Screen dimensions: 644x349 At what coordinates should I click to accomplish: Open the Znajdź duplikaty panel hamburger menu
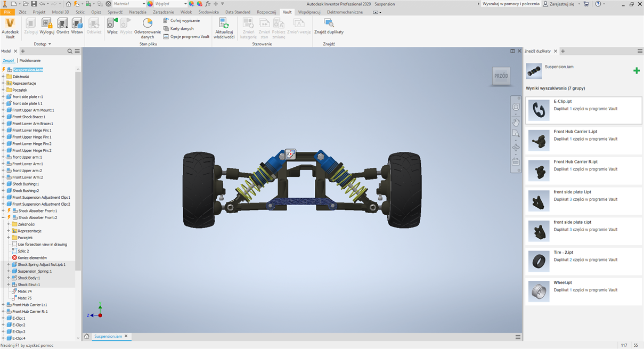pos(640,51)
